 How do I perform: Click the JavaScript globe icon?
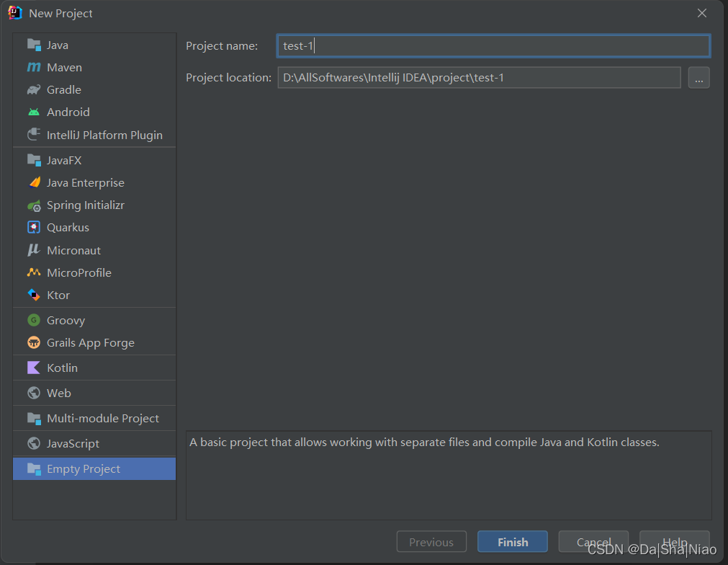(x=34, y=443)
